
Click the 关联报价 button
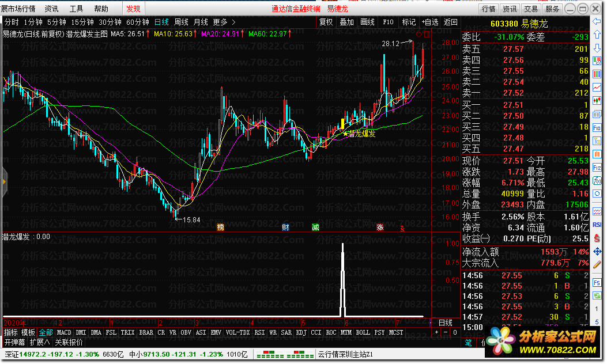(69, 342)
